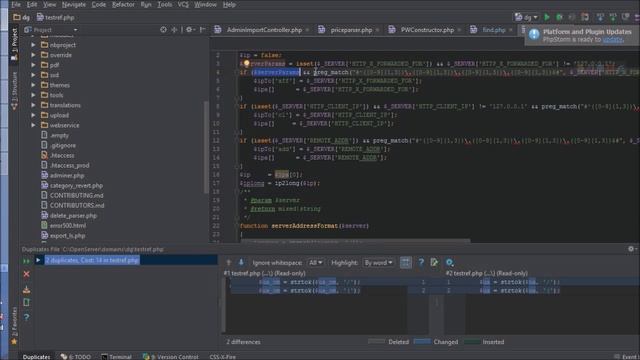The image size is (640, 360).
Task: Open the CSS-X-Fire tool window
Action: [222, 356]
